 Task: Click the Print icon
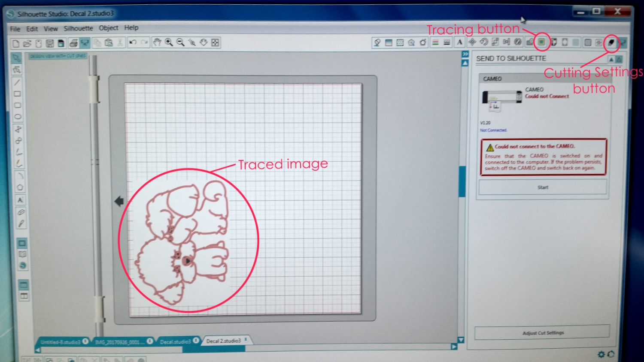73,43
